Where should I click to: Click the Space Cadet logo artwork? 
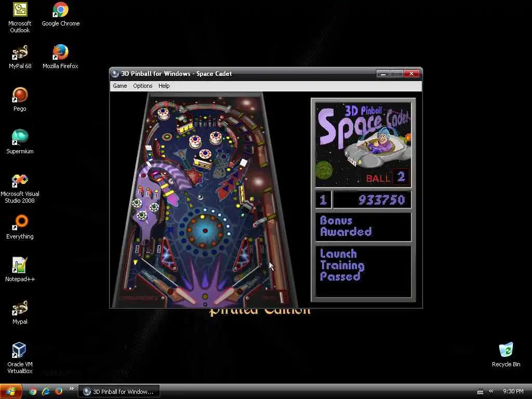point(363,145)
